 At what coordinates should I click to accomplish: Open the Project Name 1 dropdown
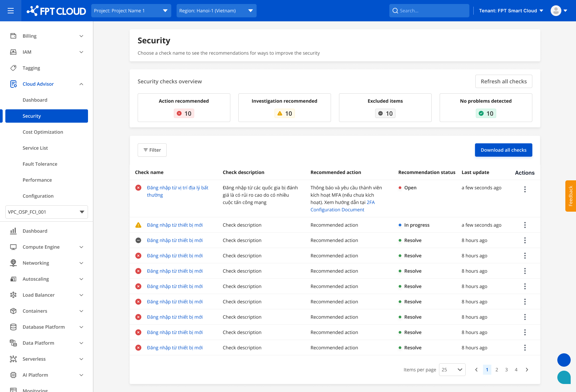pos(131,11)
